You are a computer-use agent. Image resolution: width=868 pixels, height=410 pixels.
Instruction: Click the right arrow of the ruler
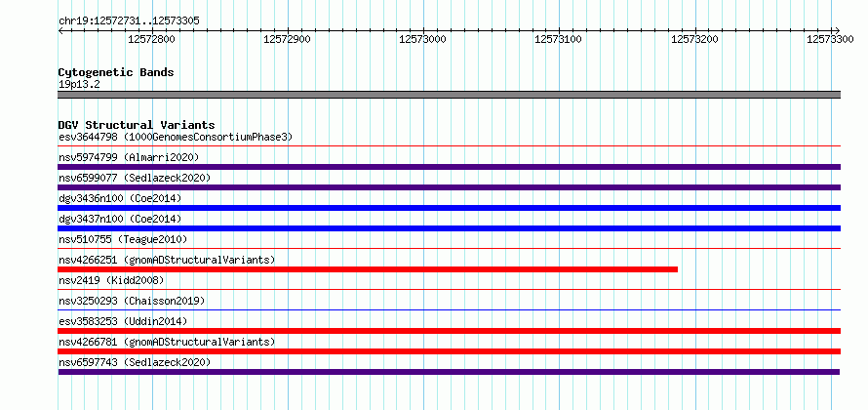[837, 30]
